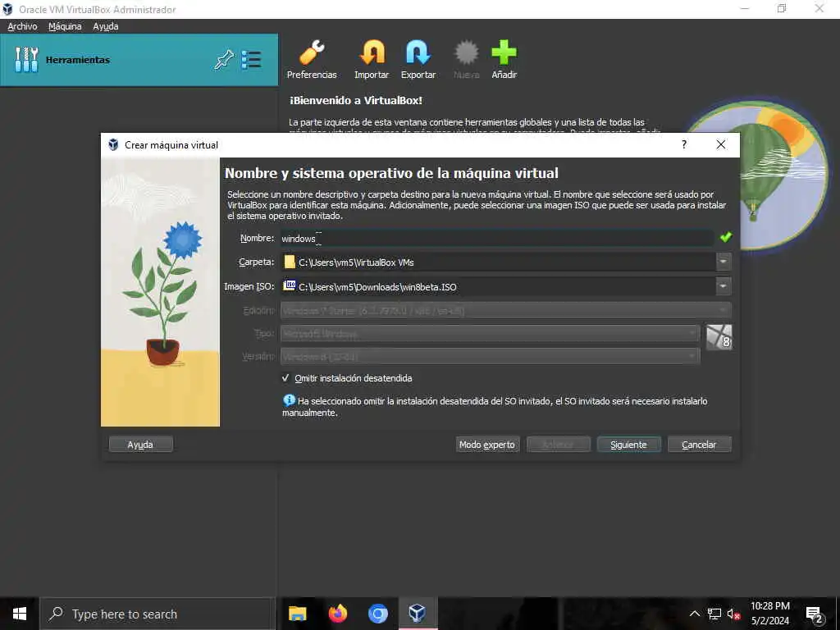Launch Firefox from the taskbar
Screen dimensions: 840x630
click(337, 614)
